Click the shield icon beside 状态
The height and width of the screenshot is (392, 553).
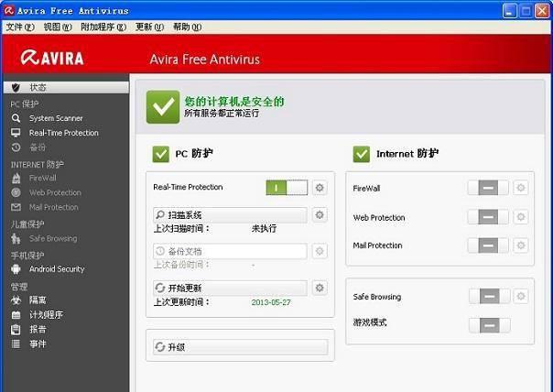tap(16, 88)
